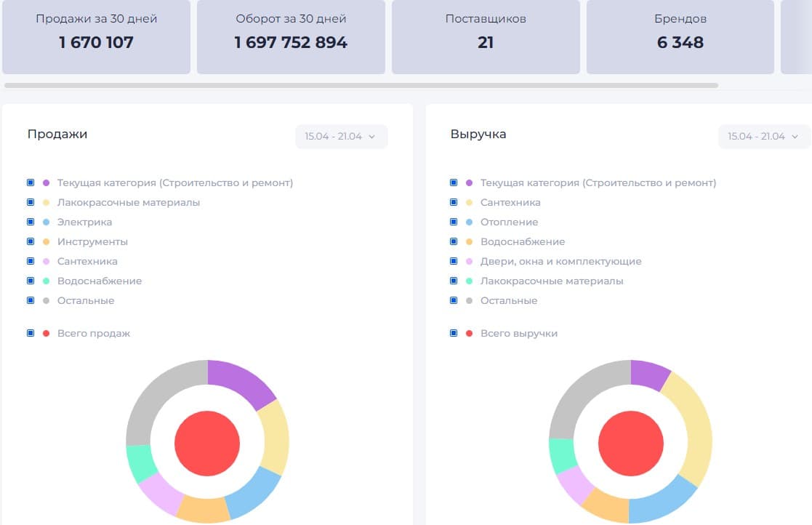Click red center circle of Выручка donut
This screenshot has width=812, height=525.
631,443
